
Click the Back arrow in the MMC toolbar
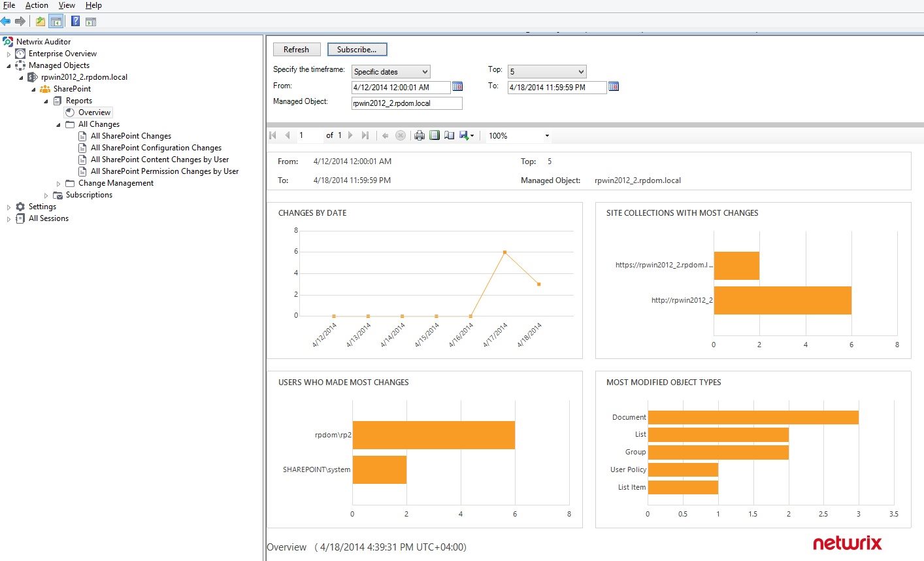tap(6, 22)
